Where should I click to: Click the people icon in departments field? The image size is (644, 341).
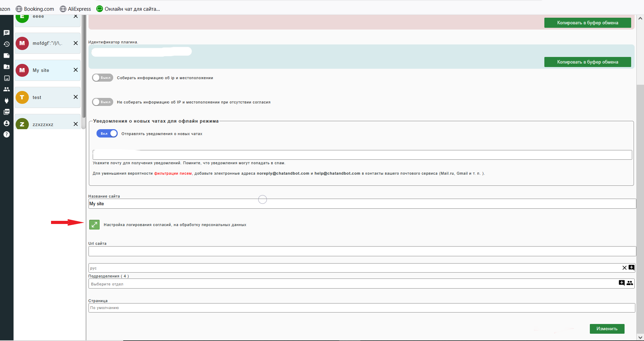629,283
